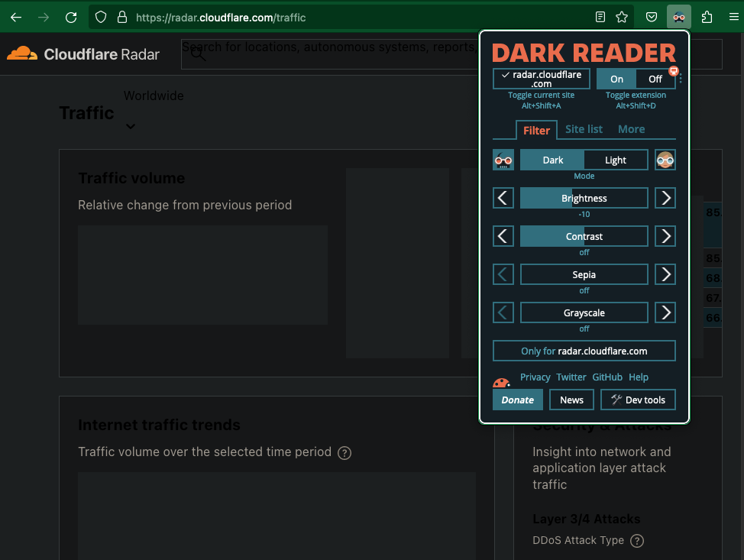Click the browser extensions puzzle icon
The width and height of the screenshot is (744, 560).
pos(705,16)
